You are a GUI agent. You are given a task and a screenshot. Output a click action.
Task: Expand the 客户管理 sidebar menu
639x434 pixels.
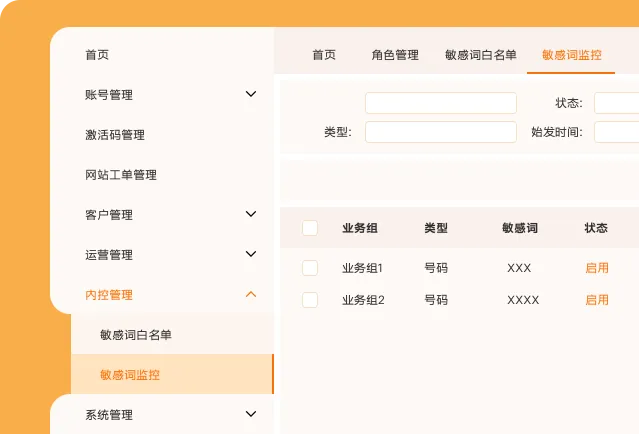tap(251, 214)
